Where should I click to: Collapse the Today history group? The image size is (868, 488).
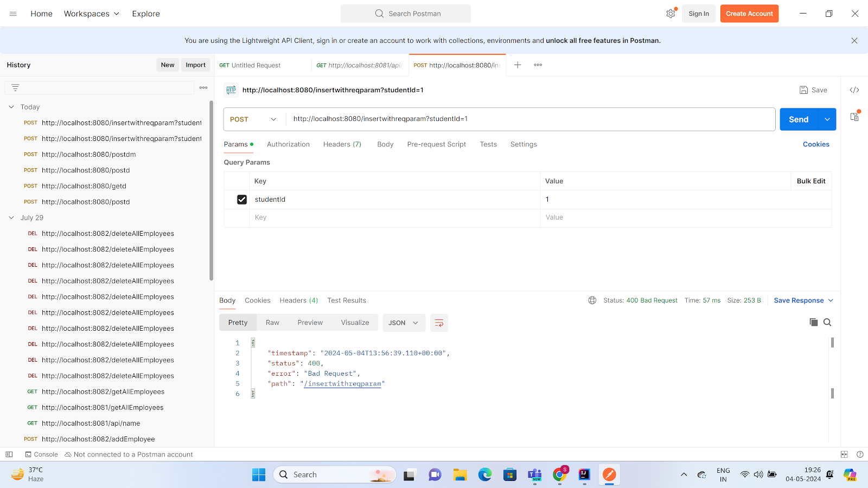(11, 107)
